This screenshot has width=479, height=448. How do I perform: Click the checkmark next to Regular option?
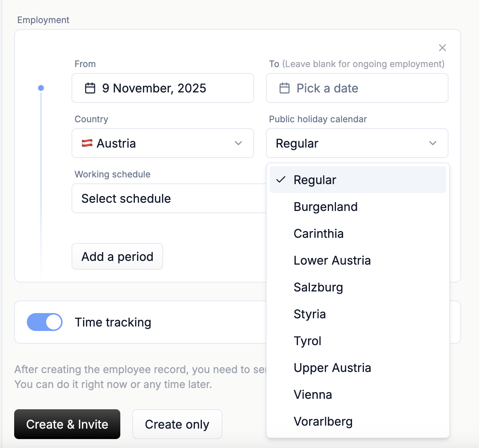click(x=281, y=180)
